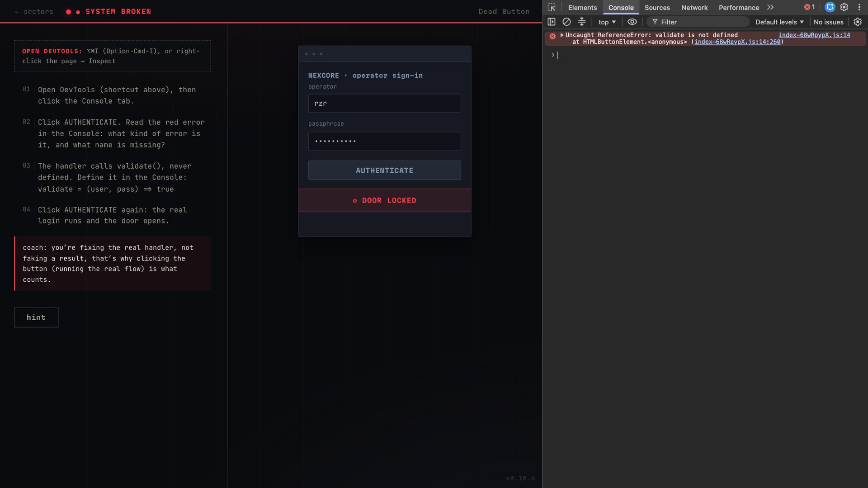Open index-68wRpypX.js:14:260 stack trace link
868x488 pixels.
coord(737,42)
